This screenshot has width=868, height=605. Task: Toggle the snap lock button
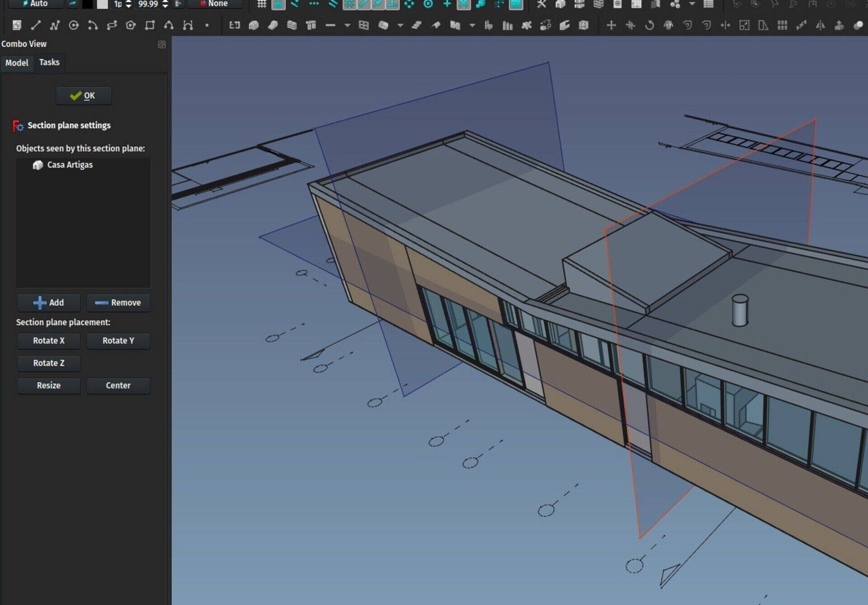pyautogui.click(x=278, y=4)
